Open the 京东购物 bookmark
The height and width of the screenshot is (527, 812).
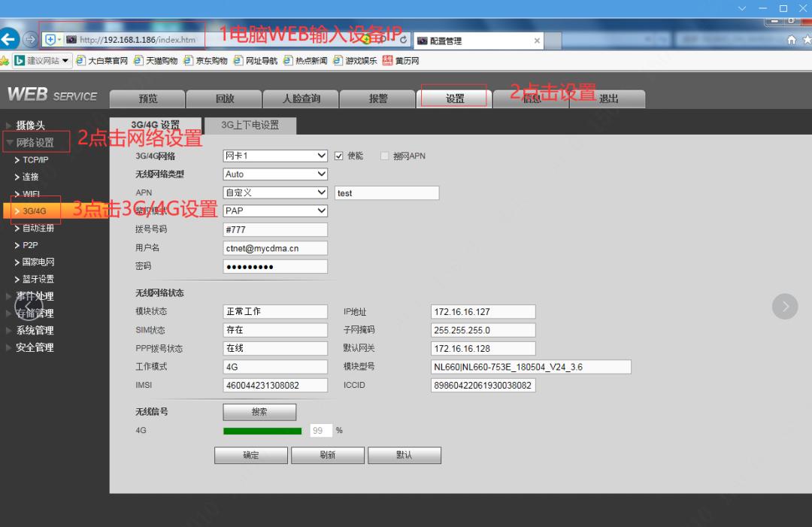pyautogui.click(x=205, y=61)
